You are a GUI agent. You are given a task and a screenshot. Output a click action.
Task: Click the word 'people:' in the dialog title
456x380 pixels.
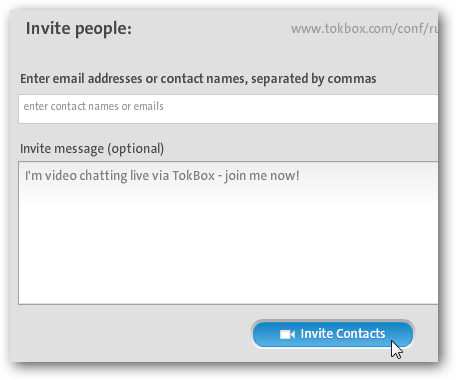[103, 29]
